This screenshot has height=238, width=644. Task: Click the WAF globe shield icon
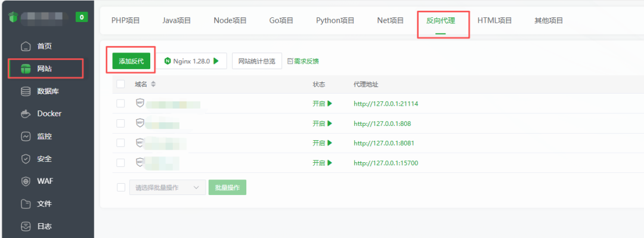click(26, 181)
